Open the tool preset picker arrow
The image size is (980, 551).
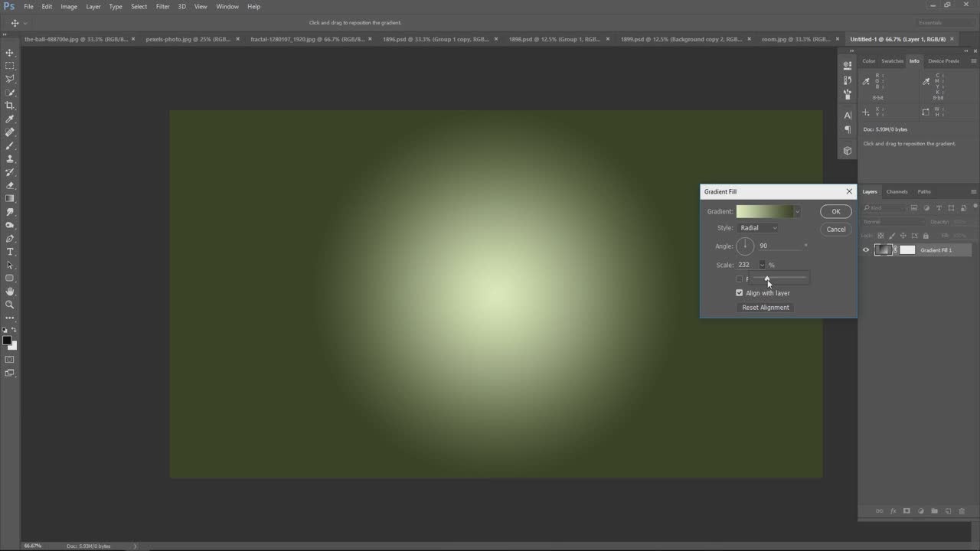point(25,23)
